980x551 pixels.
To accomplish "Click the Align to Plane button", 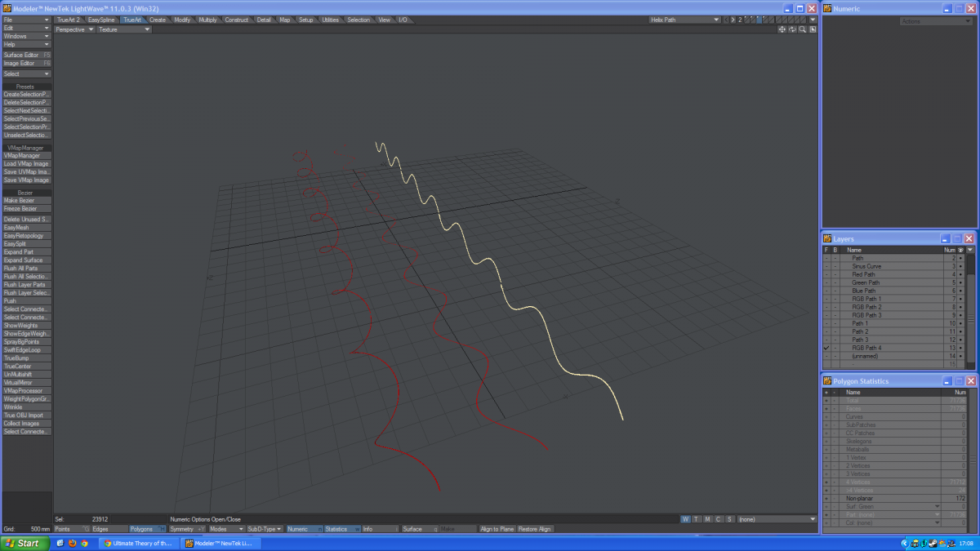I will click(x=497, y=529).
